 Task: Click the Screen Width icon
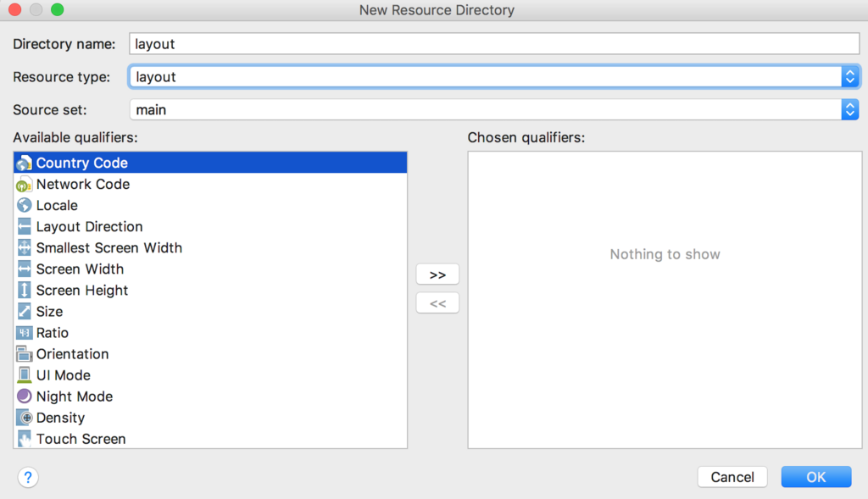24,269
